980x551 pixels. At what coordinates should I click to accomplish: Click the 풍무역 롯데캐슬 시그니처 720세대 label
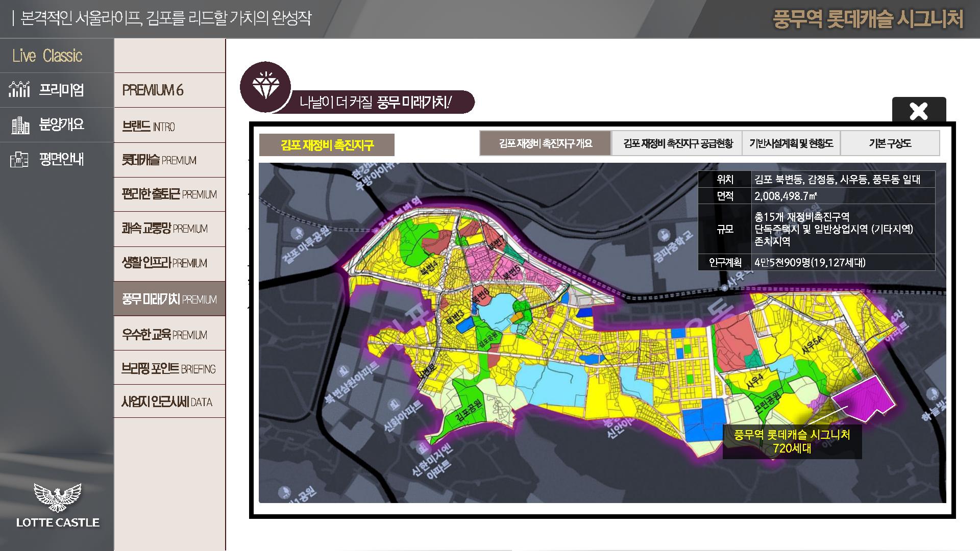tap(792, 441)
